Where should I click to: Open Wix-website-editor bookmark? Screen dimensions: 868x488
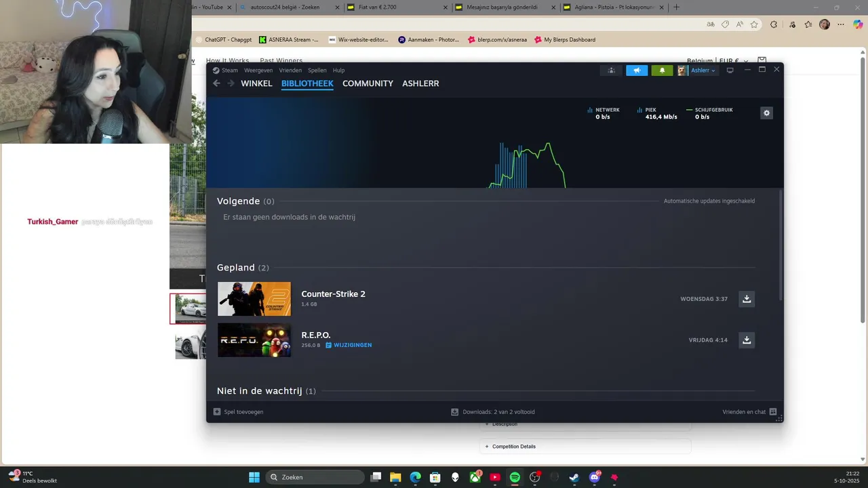tap(359, 40)
